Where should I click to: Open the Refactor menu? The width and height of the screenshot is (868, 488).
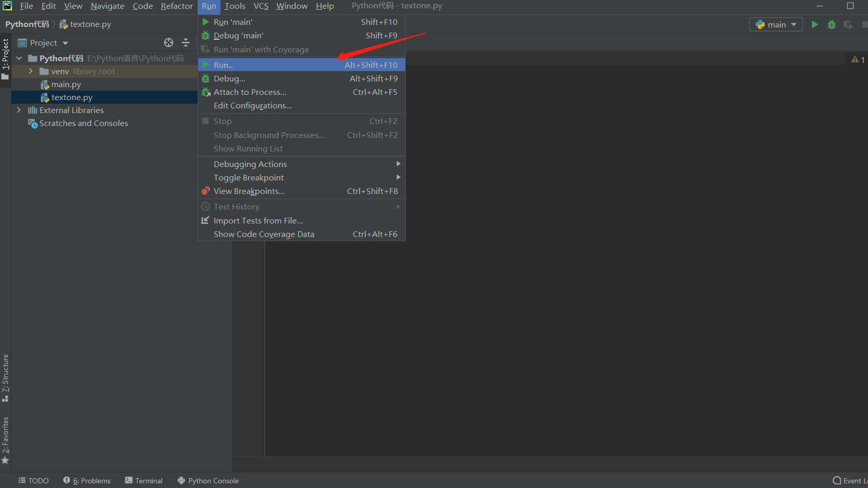(176, 6)
